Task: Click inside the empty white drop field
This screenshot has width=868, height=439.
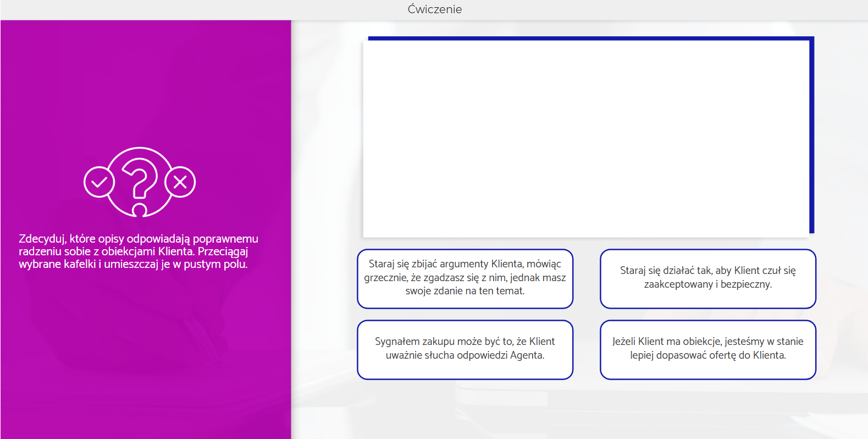Action: (585, 138)
